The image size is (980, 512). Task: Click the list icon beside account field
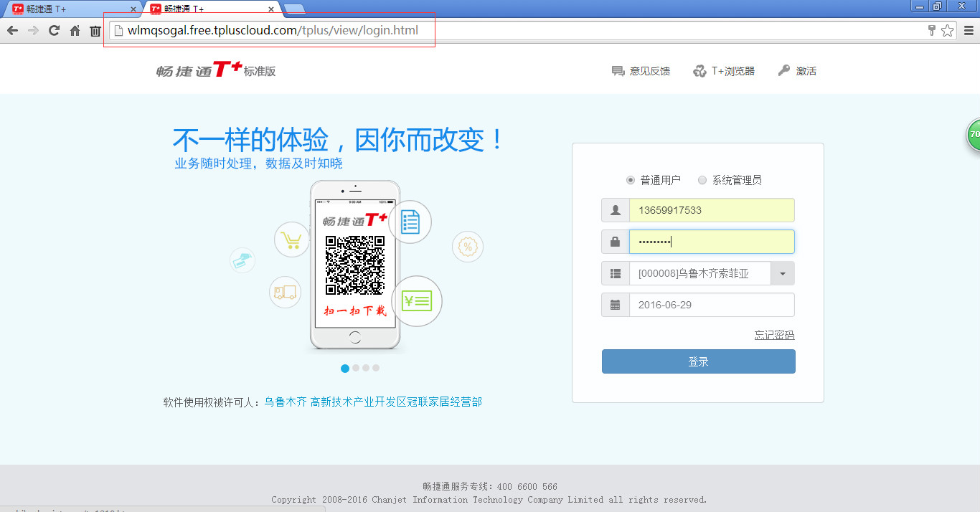[616, 273]
